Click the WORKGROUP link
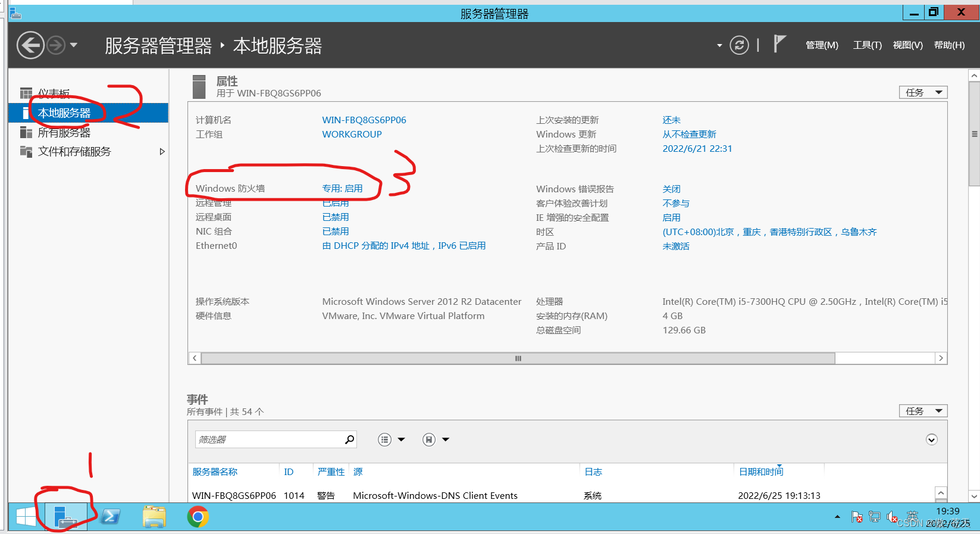Screen dimensions: 980x534 click(352, 134)
